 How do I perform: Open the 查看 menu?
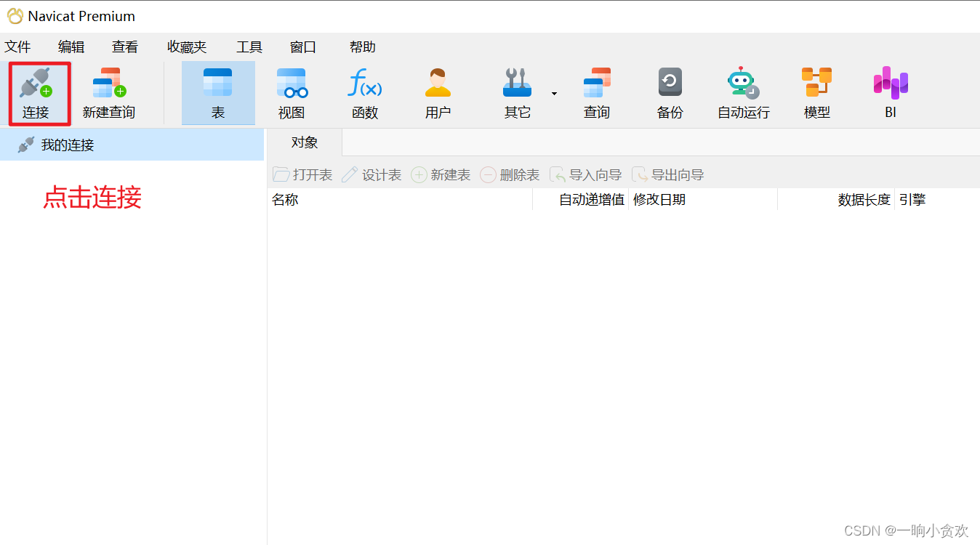(x=125, y=47)
